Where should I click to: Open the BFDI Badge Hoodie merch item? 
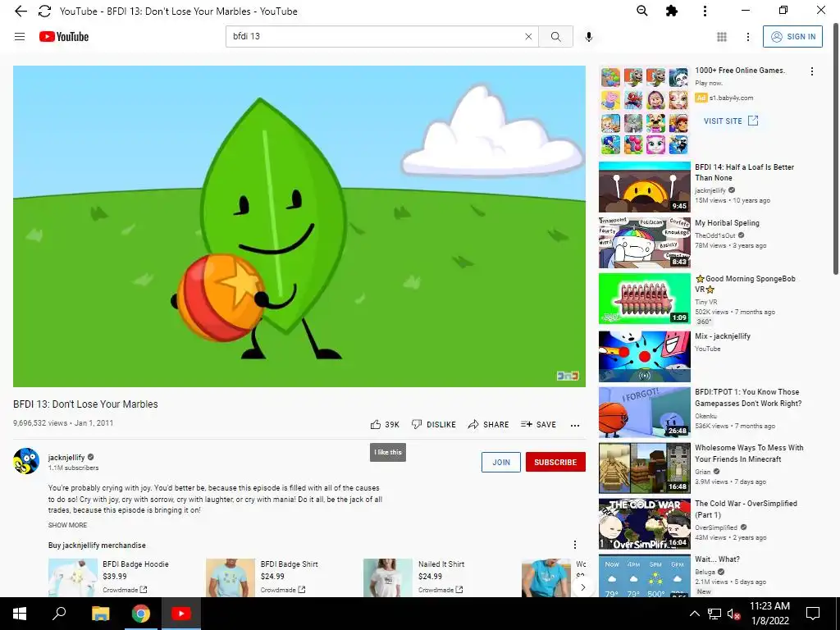pyautogui.click(x=108, y=577)
